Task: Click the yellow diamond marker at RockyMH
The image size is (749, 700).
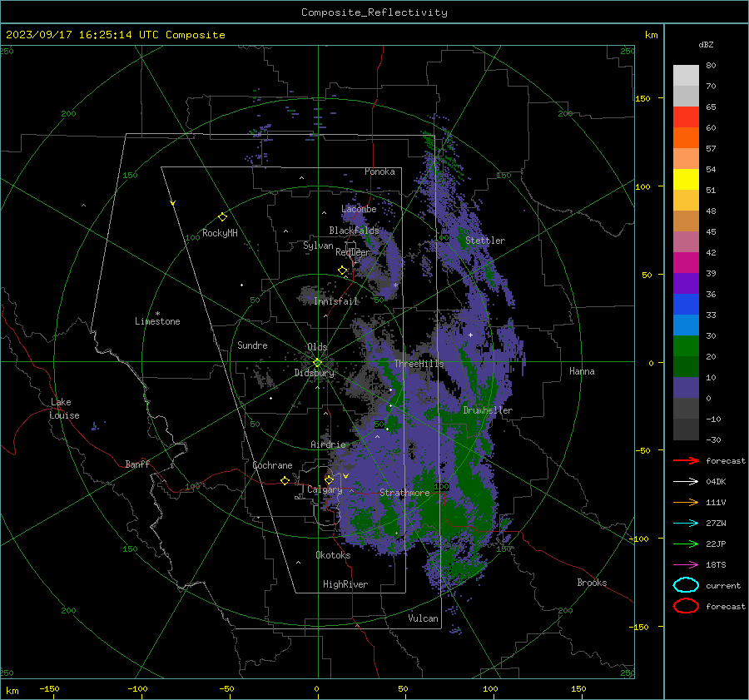Action: point(222,217)
